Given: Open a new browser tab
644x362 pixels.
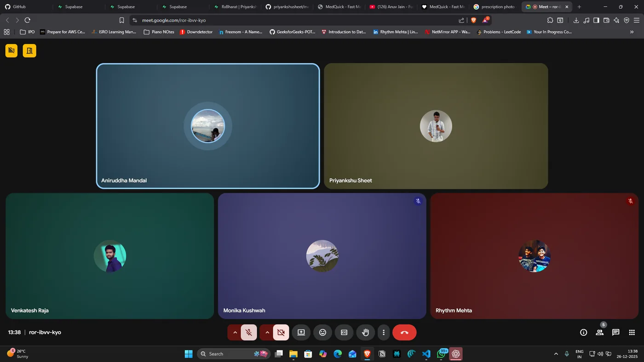Looking at the screenshot, I should [x=579, y=7].
